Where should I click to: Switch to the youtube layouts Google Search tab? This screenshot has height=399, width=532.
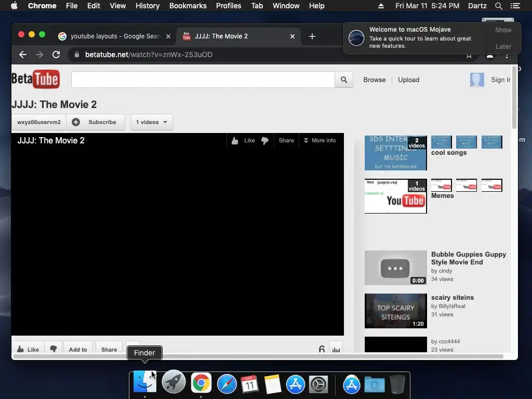[x=115, y=36]
